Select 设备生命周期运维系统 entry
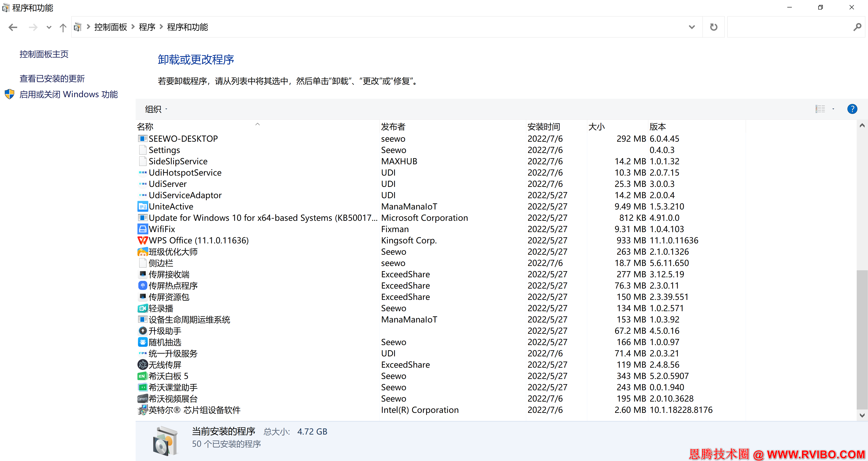The image size is (868, 461). 189,320
